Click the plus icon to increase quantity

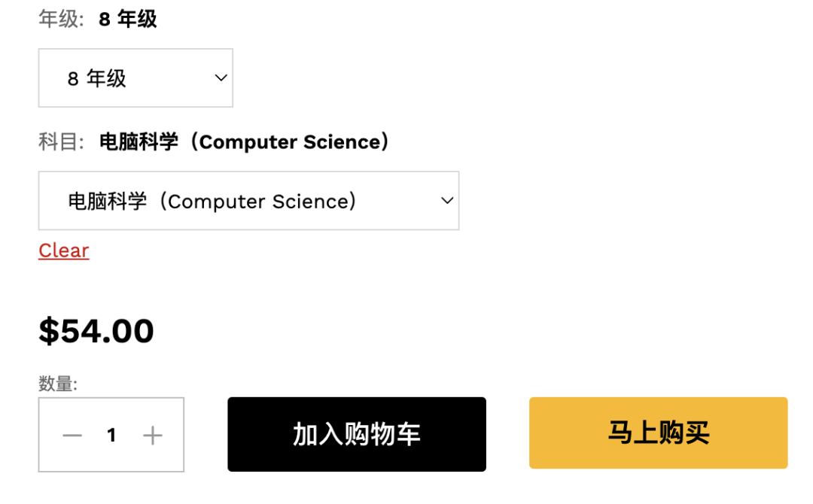[152, 435]
